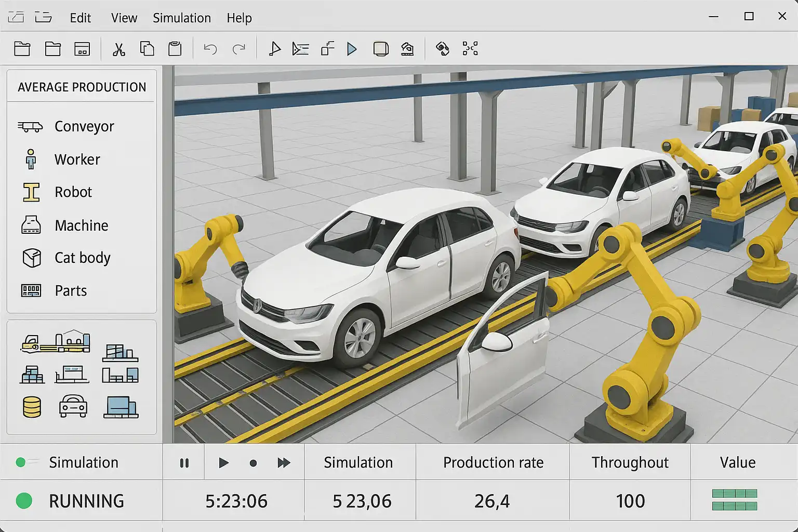Open the Simulation menu

tap(181, 18)
